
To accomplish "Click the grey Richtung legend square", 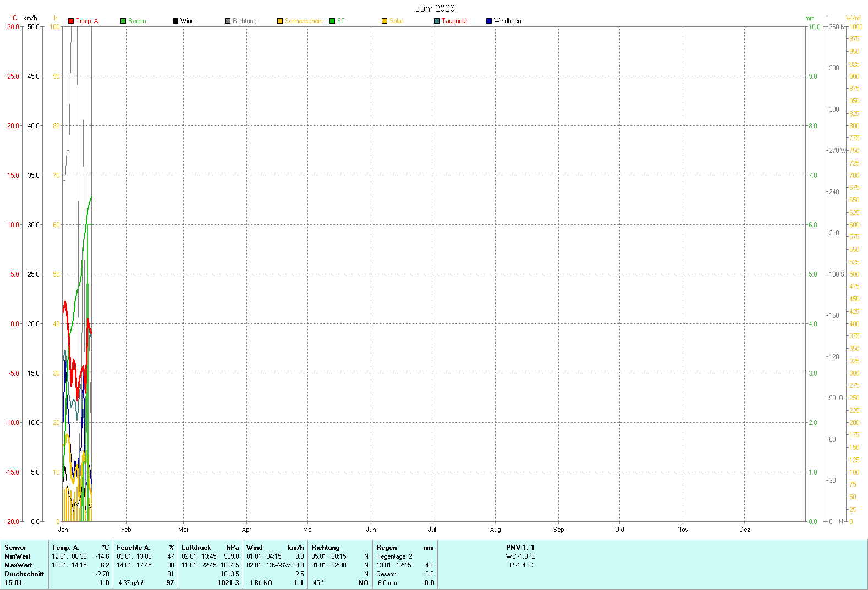I will coord(228,21).
